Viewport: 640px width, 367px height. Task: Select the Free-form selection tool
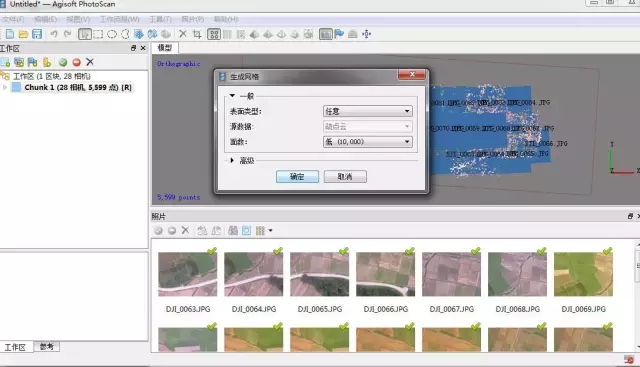[125, 34]
